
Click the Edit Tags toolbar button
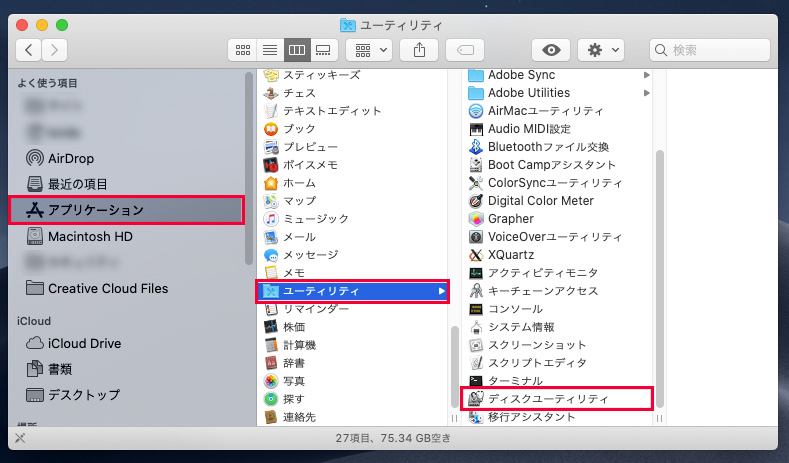point(465,50)
